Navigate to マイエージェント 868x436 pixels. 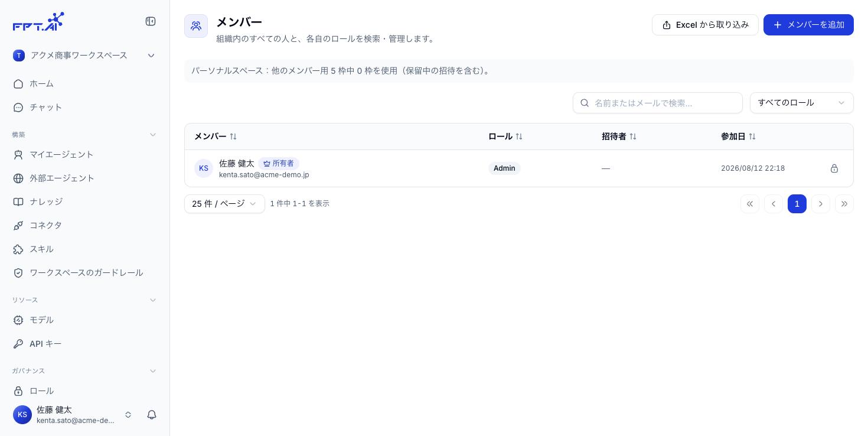(x=84, y=155)
